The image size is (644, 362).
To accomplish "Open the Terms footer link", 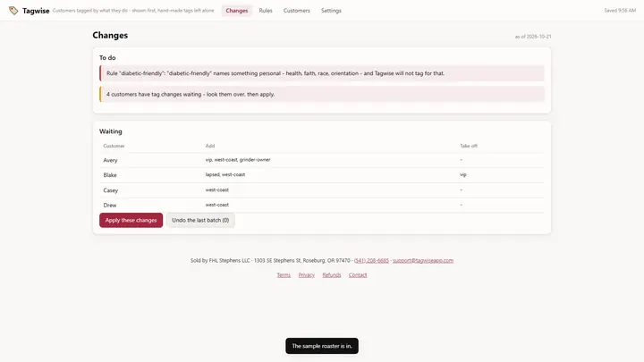I will [284, 275].
